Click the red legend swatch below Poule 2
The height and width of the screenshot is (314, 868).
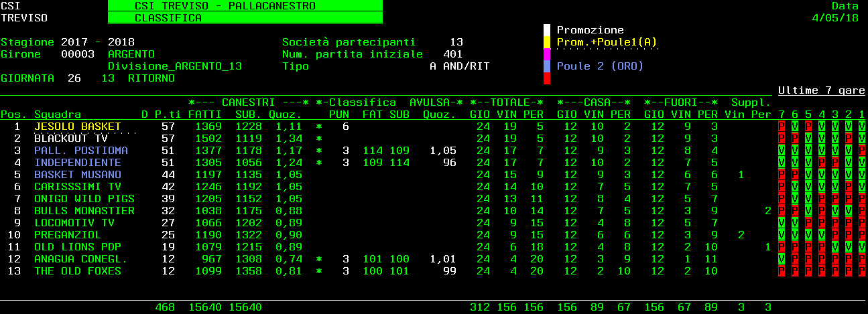coord(547,78)
